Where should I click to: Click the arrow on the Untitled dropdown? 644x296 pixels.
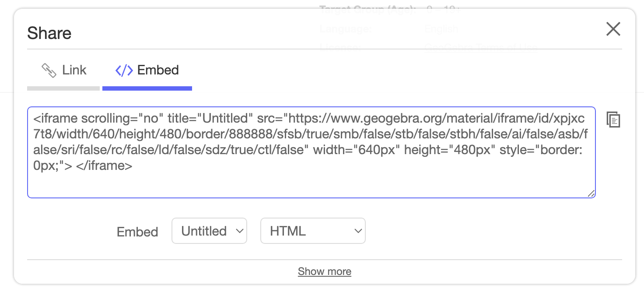[239, 231]
